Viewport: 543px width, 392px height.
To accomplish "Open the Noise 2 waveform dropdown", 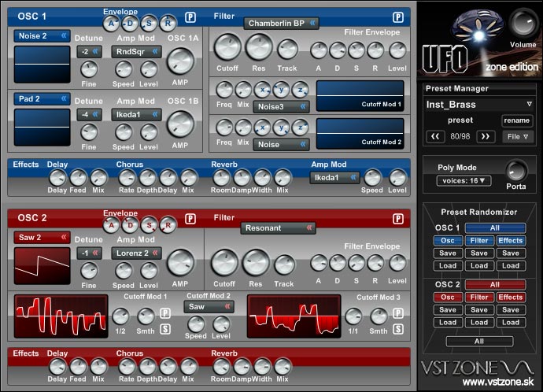I will pyautogui.click(x=42, y=36).
